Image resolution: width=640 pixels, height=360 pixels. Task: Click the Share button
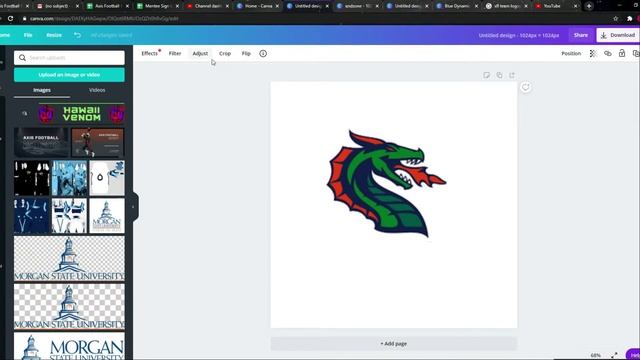581,35
